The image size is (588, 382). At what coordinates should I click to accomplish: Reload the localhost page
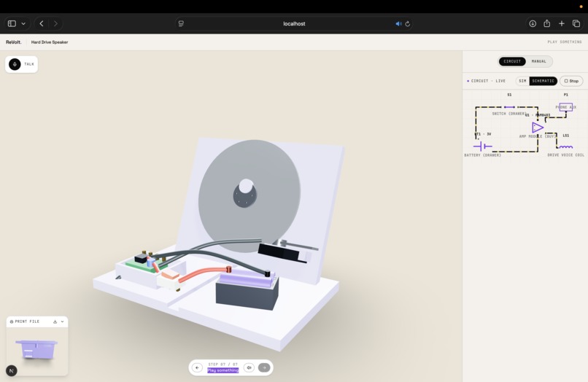pyautogui.click(x=408, y=23)
